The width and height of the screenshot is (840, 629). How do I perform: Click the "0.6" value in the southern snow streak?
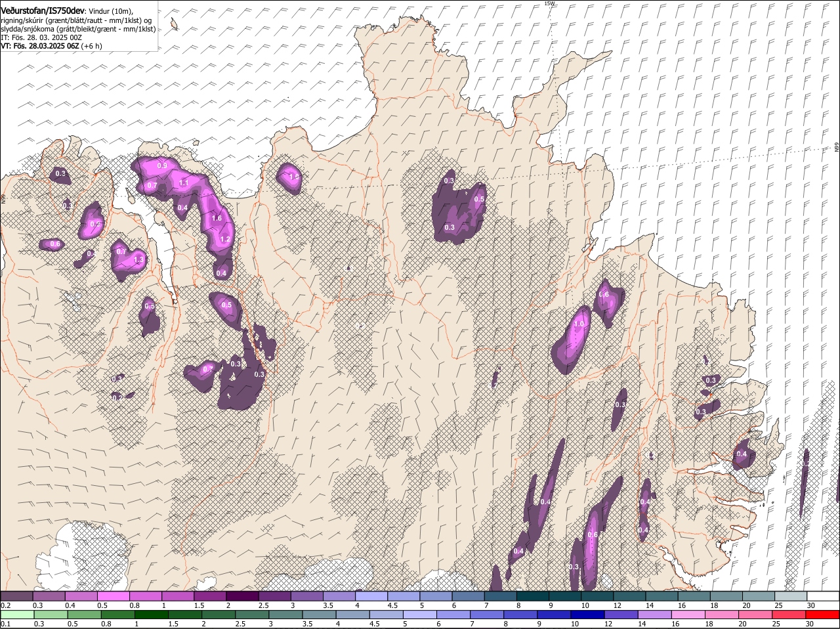[593, 535]
